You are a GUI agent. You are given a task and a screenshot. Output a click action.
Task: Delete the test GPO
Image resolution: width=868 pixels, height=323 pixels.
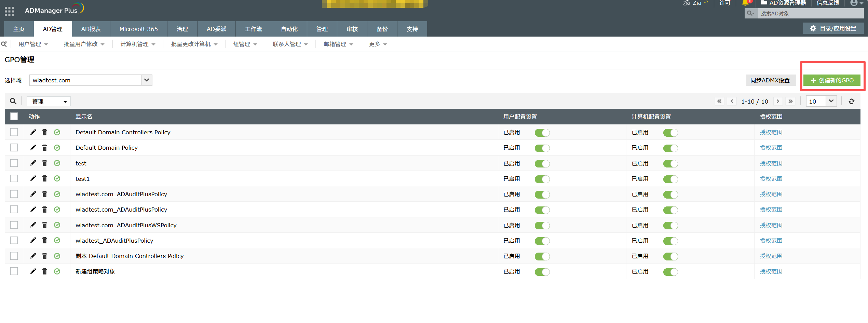(x=44, y=163)
